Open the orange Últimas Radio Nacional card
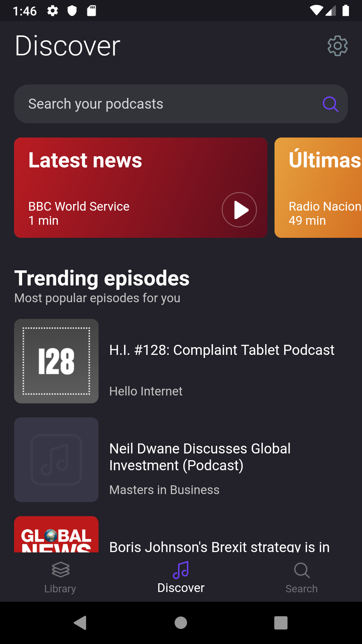Image resolution: width=362 pixels, height=644 pixels. [318, 187]
